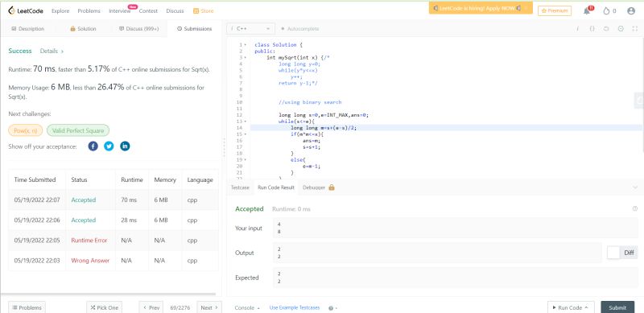
Task: Click the streak flame icon
Action: (606, 11)
